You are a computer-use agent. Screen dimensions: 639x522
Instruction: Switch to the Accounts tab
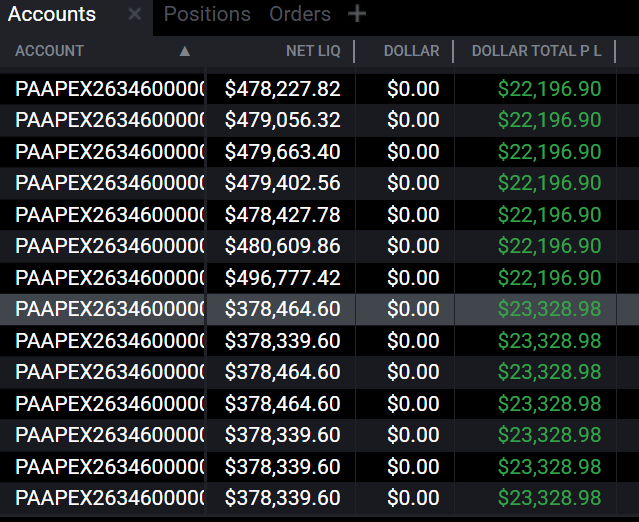(x=52, y=14)
